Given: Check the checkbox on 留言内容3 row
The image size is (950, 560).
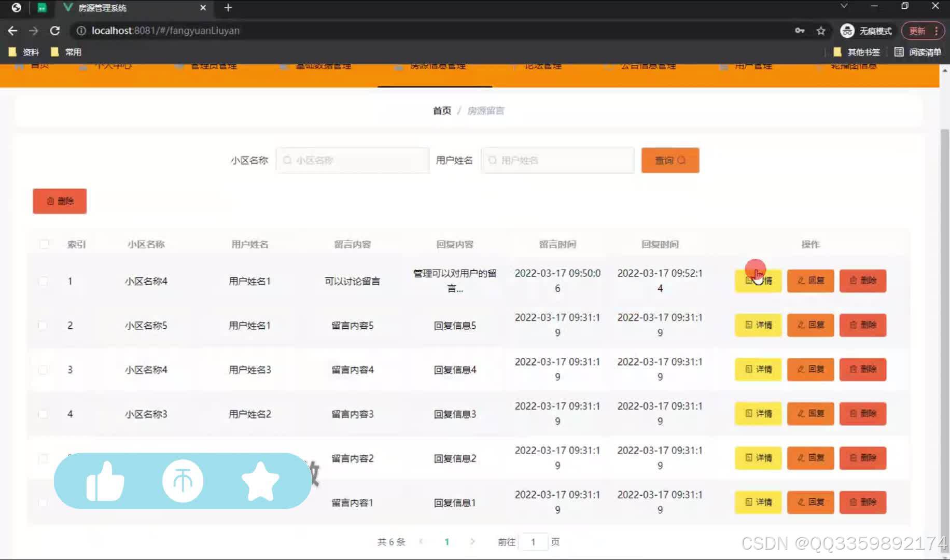Looking at the screenshot, I should coord(43,414).
